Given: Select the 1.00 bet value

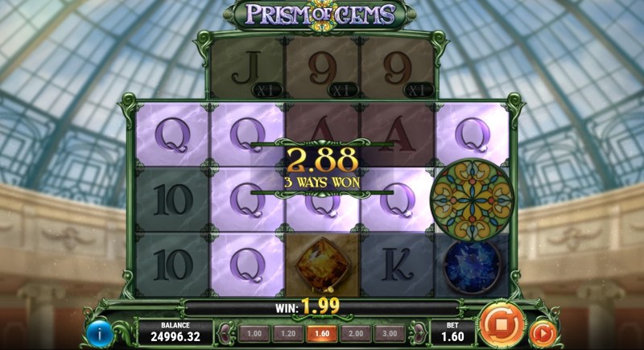Looking at the screenshot, I should (254, 334).
